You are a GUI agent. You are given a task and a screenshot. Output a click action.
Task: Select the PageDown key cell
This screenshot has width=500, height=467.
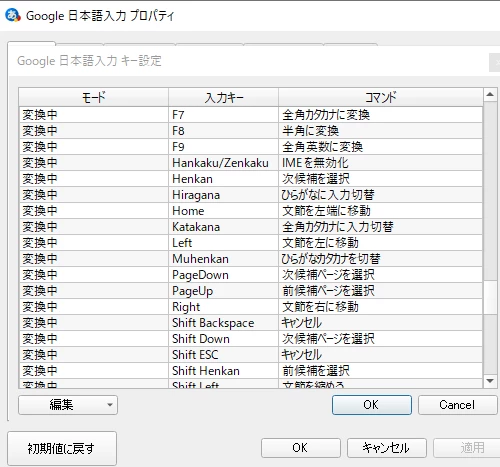point(224,275)
